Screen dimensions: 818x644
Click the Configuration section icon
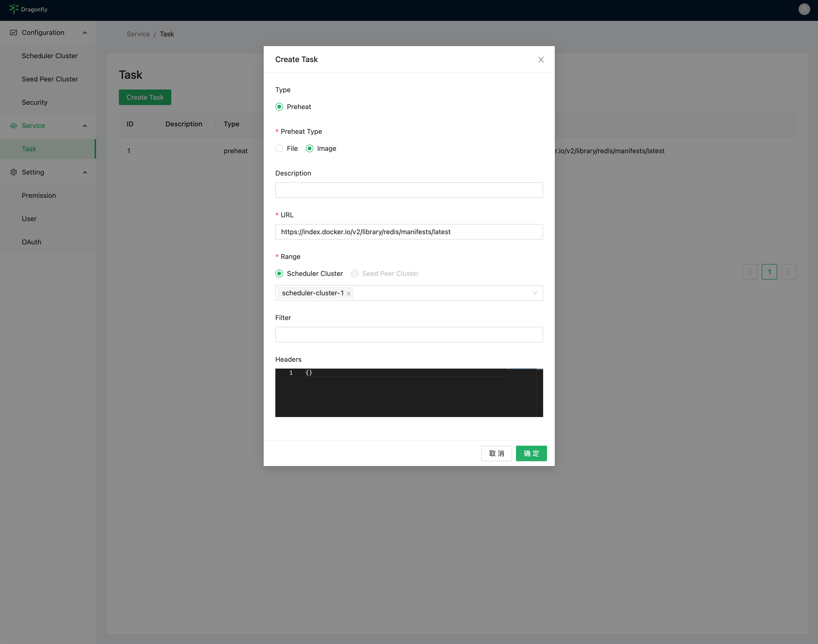[x=13, y=32]
